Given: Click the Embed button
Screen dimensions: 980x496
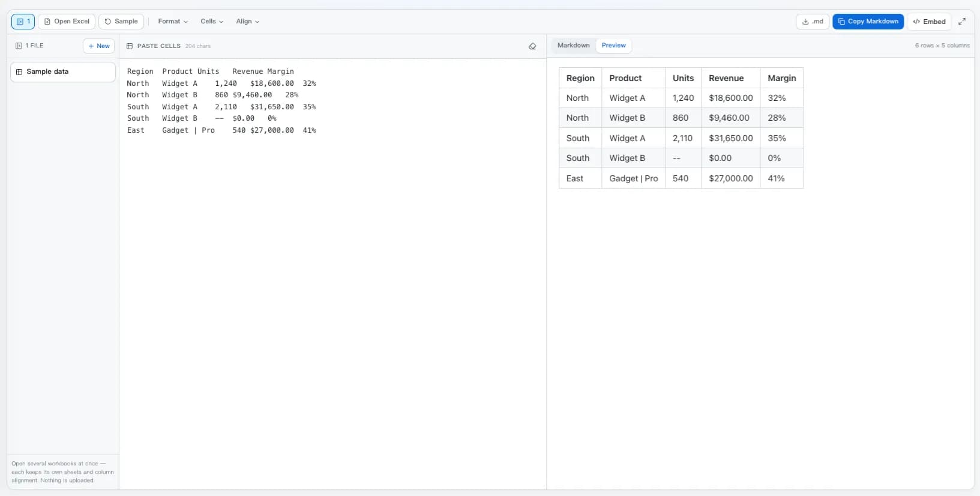Looking at the screenshot, I should pos(929,22).
